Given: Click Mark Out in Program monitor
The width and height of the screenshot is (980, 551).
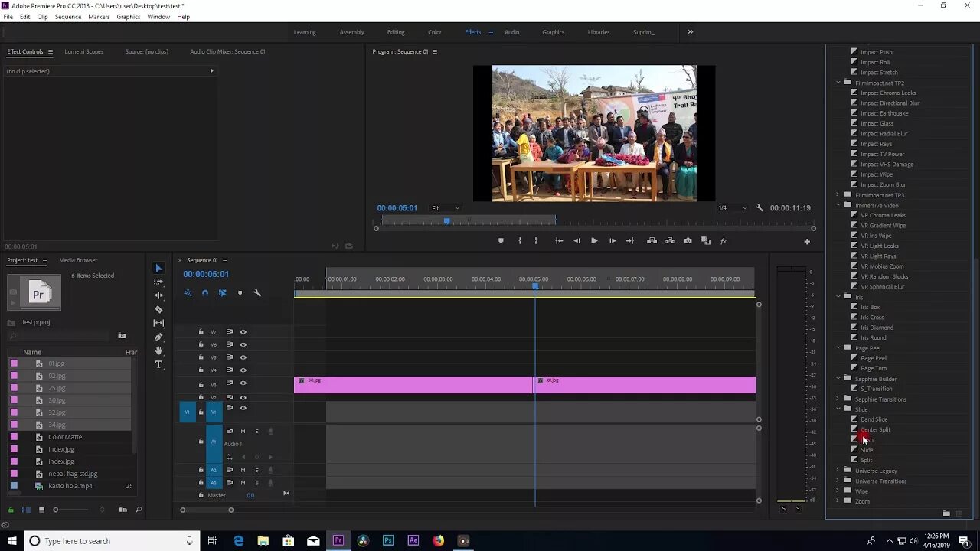Looking at the screenshot, I should [x=536, y=241].
